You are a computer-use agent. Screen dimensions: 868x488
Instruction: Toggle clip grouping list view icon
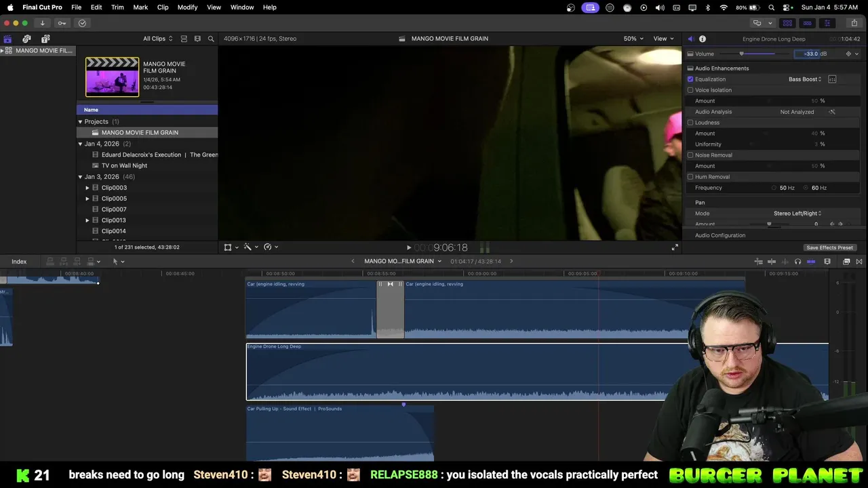pos(184,39)
